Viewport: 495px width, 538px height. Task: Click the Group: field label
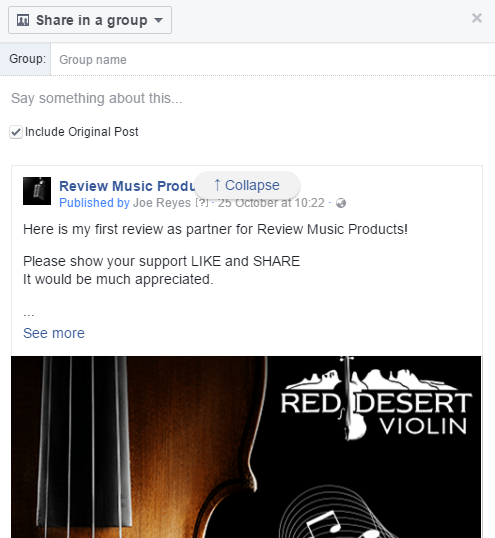(x=27, y=59)
